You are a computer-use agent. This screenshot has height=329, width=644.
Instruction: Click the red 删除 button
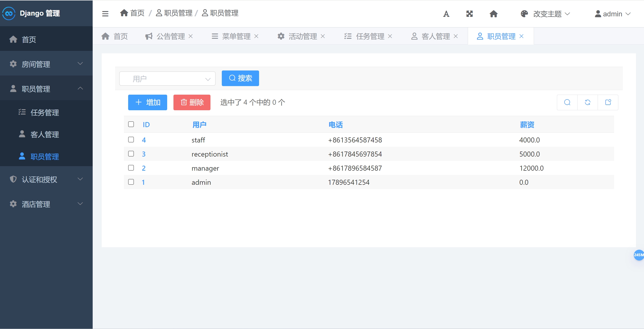(192, 102)
